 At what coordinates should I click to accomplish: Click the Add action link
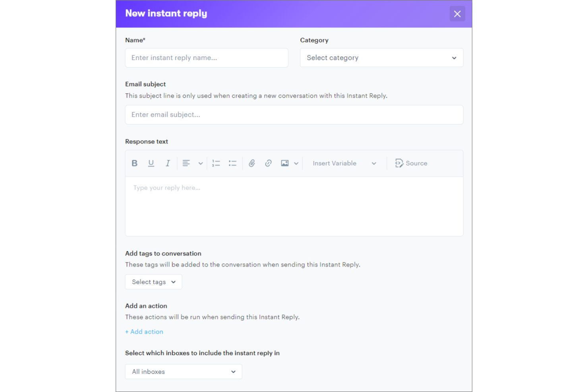pos(144,331)
